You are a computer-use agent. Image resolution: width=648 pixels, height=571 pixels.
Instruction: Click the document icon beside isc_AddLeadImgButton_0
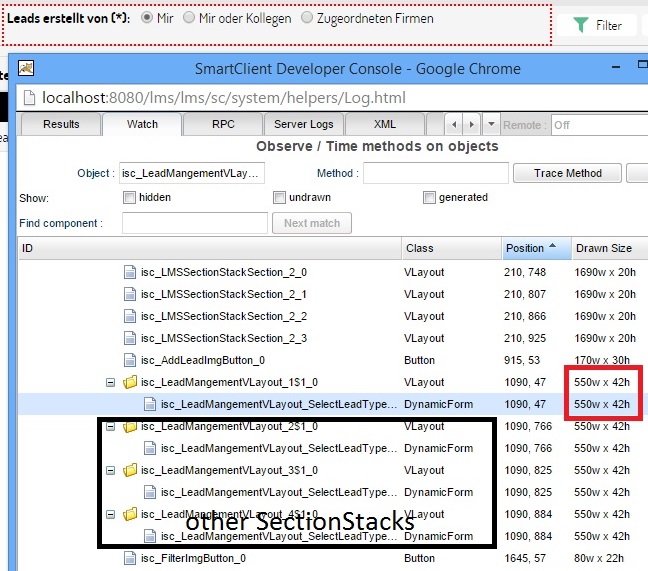pos(129,360)
